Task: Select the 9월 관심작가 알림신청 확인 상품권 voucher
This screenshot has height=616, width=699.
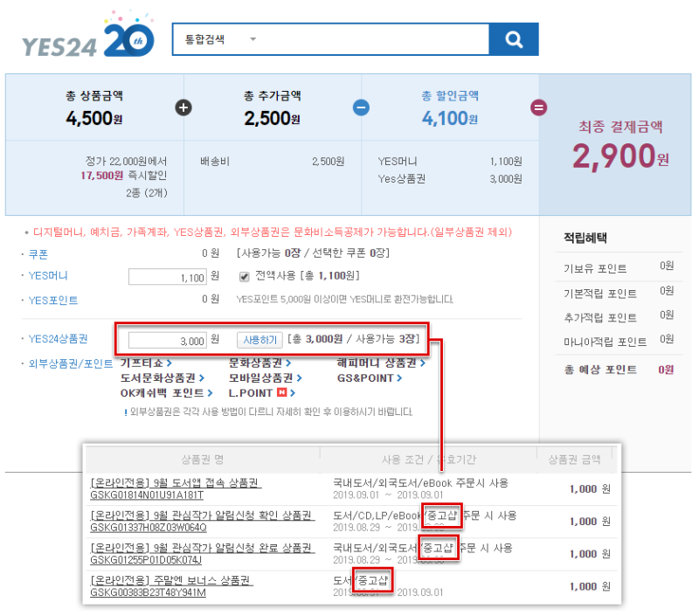Action: (x=203, y=516)
